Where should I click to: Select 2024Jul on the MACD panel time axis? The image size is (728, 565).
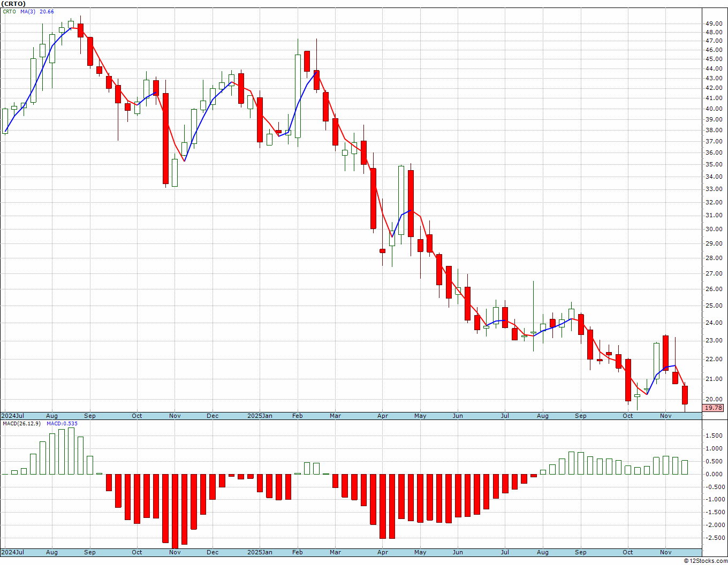click(x=13, y=552)
